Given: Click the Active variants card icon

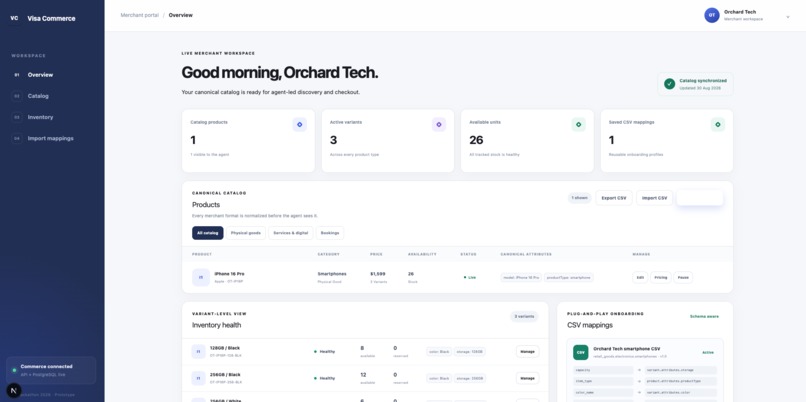Looking at the screenshot, I should tap(439, 124).
